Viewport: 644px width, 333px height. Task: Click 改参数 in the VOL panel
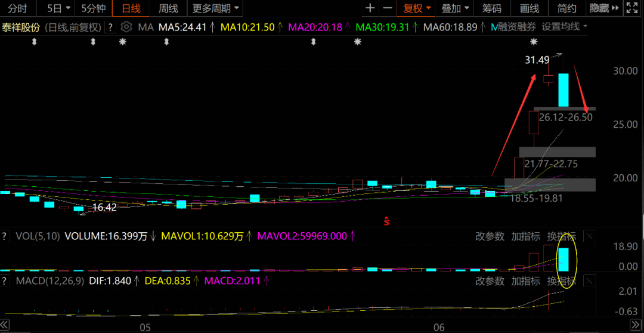tap(490, 236)
